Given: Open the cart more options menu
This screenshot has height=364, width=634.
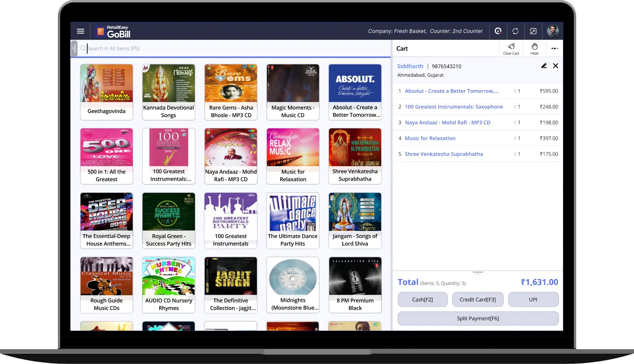Looking at the screenshot, I should (554, 48).
